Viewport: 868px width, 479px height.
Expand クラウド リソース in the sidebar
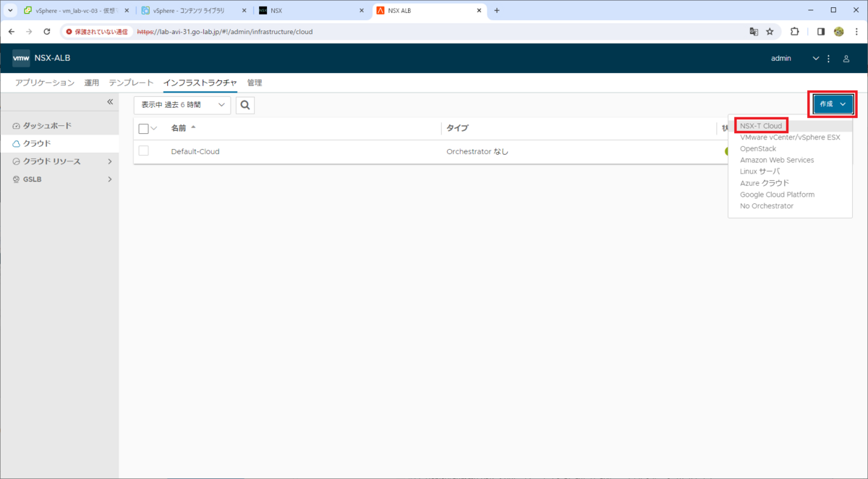point(59,161)
